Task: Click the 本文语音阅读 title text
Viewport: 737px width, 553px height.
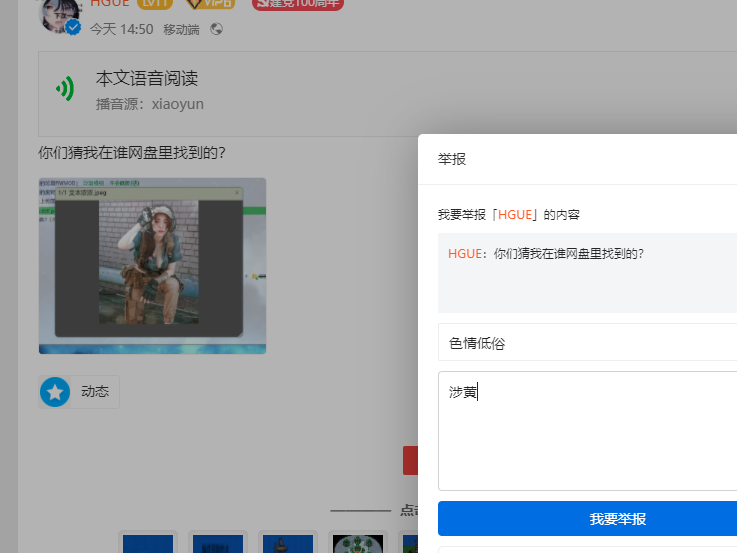Action: pyautogui.click(x=147, y=78)
